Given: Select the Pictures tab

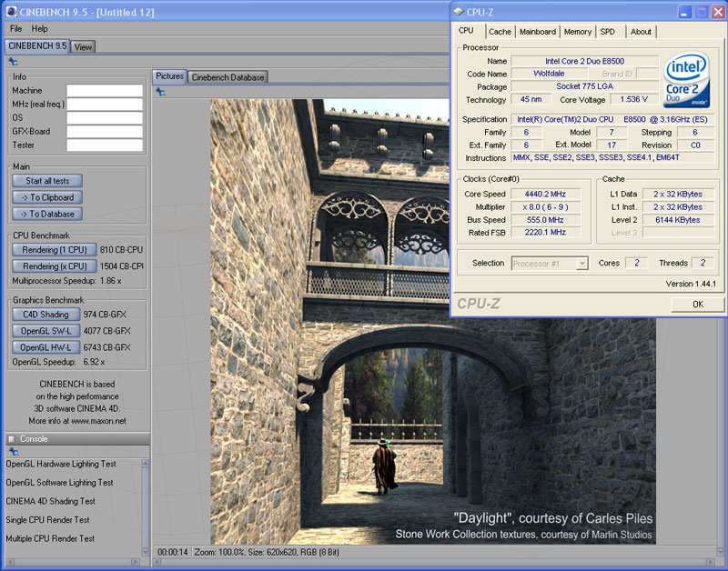Looking at the screenshot, I should click(169, 76).
